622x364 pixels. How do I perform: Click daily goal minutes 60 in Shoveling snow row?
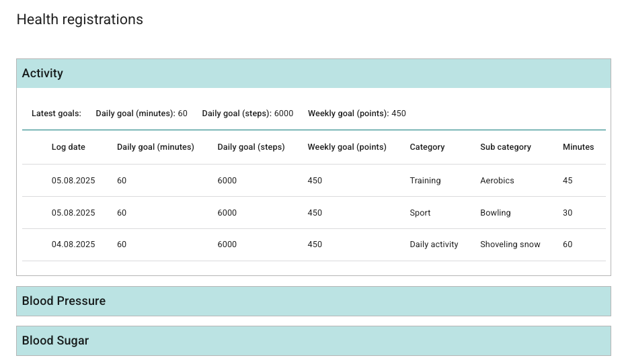click(x=122, y=244)
